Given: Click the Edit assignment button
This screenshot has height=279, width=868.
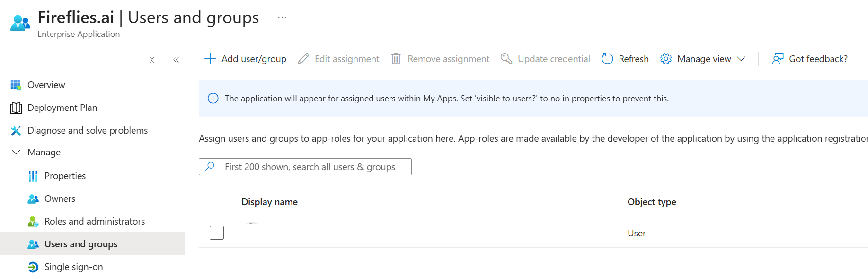Looking at the screenshot, I should coord(338,59).
